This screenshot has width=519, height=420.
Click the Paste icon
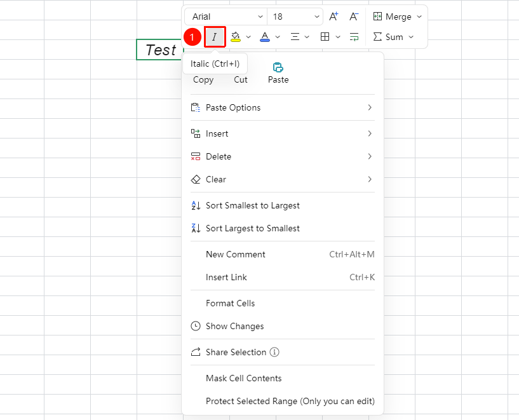tap(278, 67)
